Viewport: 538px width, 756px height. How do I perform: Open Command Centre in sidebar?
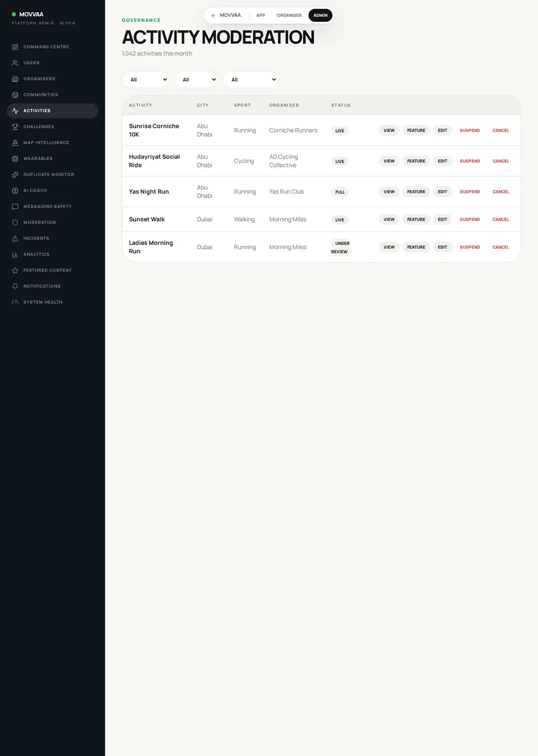click(x=53, y=47)
